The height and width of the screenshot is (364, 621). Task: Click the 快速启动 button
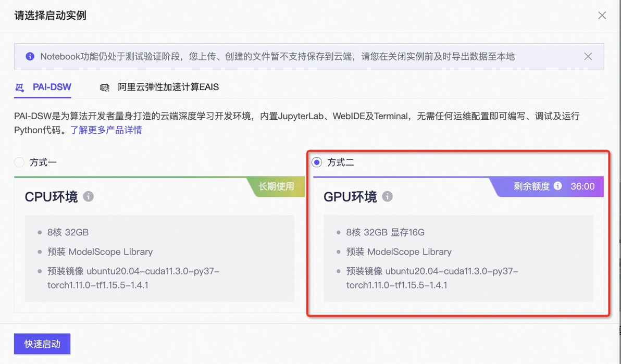point(42,344)
